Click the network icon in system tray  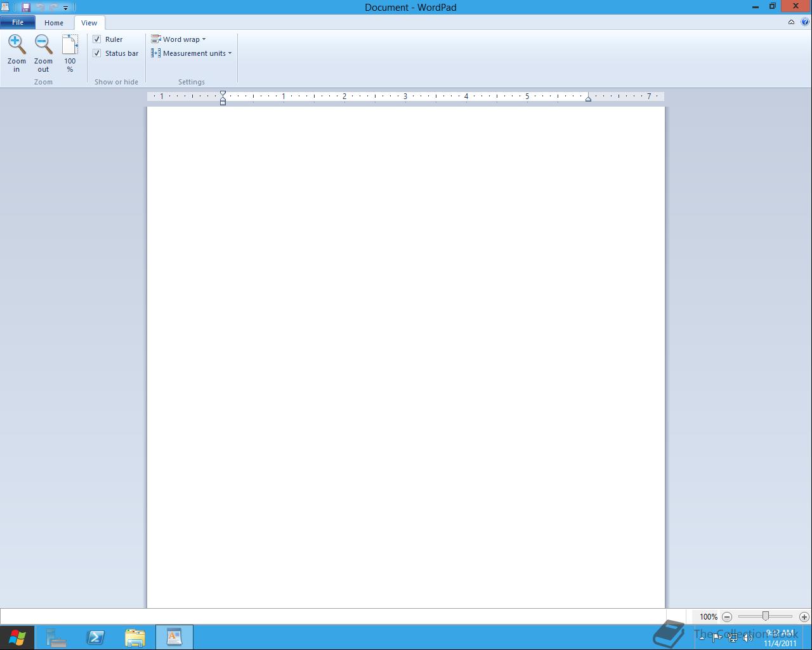pos(733,637)
